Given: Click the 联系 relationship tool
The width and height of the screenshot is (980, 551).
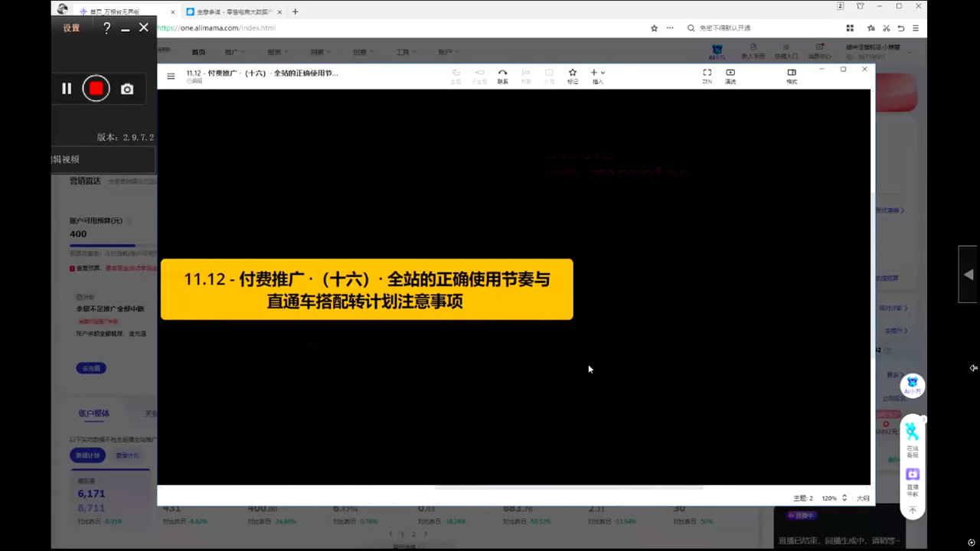Looking at the screenshot, I should tap(502, 76).
